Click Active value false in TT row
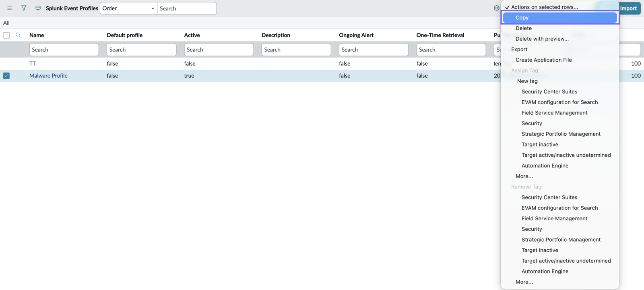This screenshot has height=290, width=644. point(190,64)
